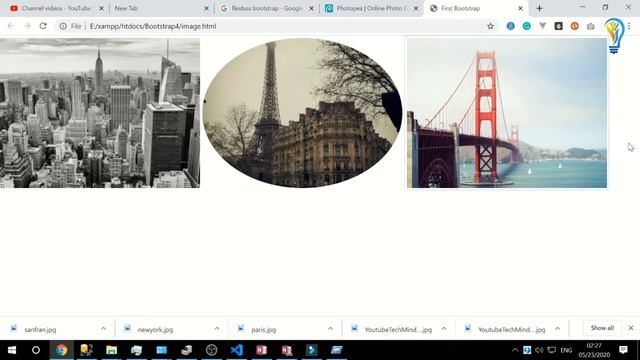Open Chrome's three-dot menu
The image size is (640, 360).
pos(629,26)
